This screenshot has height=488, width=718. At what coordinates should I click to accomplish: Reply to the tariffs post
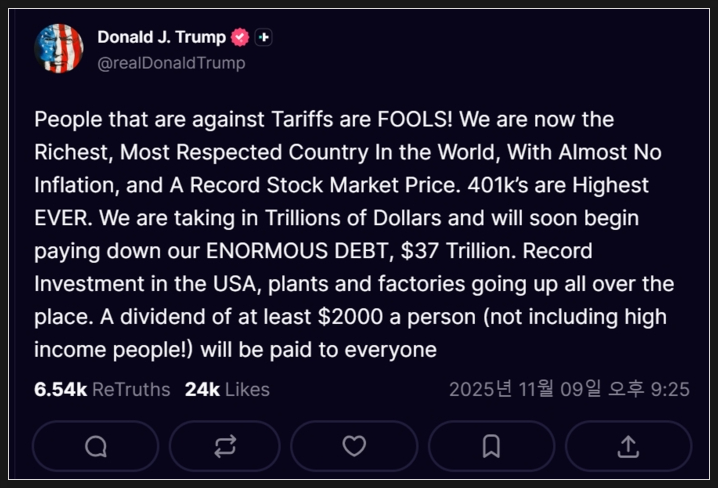coord(96,446)
